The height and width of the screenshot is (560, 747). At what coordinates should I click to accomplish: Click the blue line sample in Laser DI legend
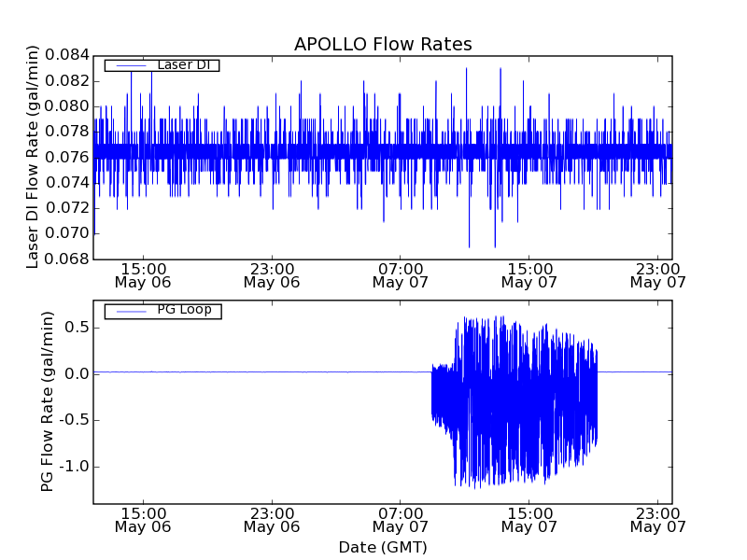pyautogui.click(x=131, y=64)
